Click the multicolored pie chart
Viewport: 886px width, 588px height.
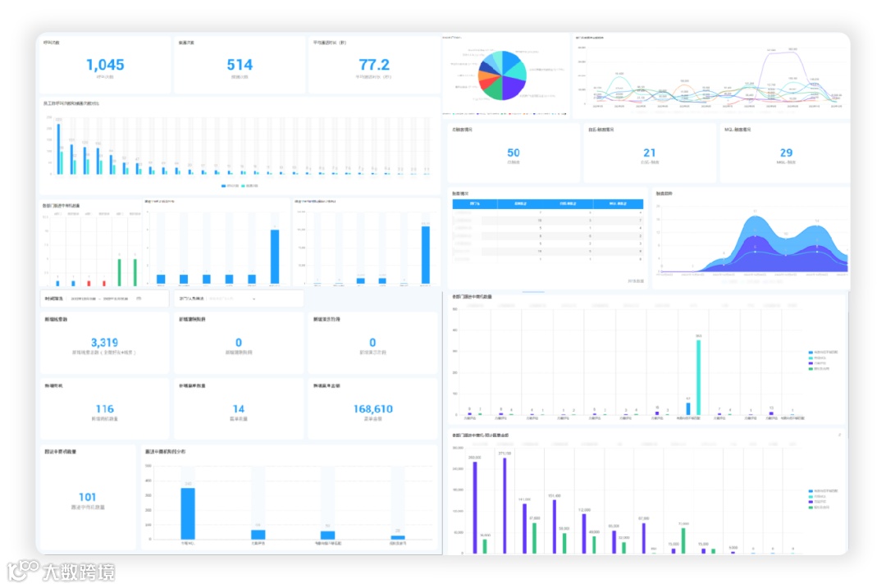click(x=502, y=75)
